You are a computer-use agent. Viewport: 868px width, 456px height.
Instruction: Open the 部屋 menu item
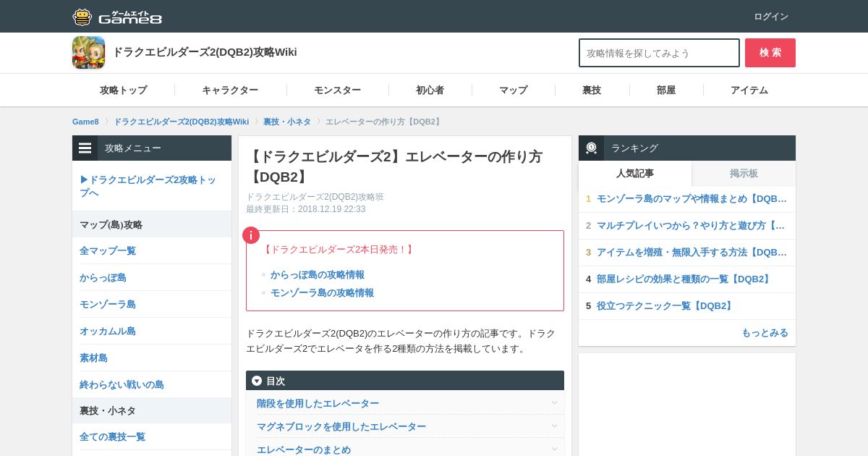[666, 90]
